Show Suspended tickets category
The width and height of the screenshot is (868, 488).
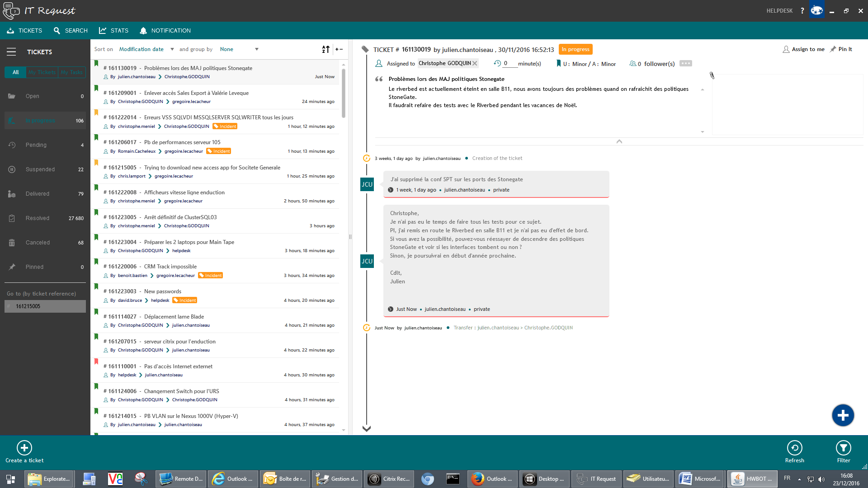45,169
